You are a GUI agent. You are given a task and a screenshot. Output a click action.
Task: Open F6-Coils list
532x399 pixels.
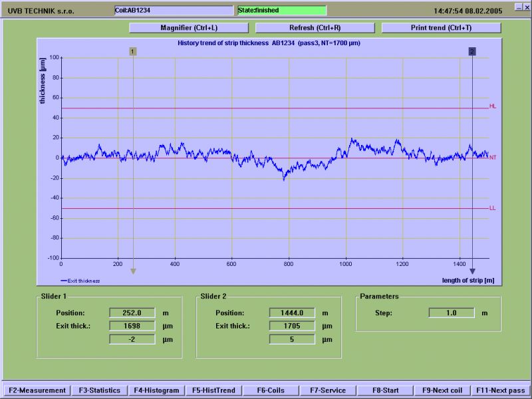(269, 390)
